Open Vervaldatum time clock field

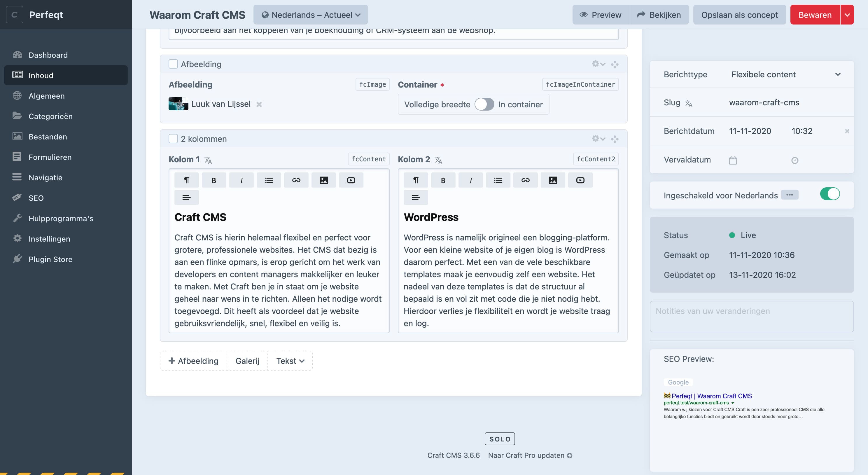point(795,160)
